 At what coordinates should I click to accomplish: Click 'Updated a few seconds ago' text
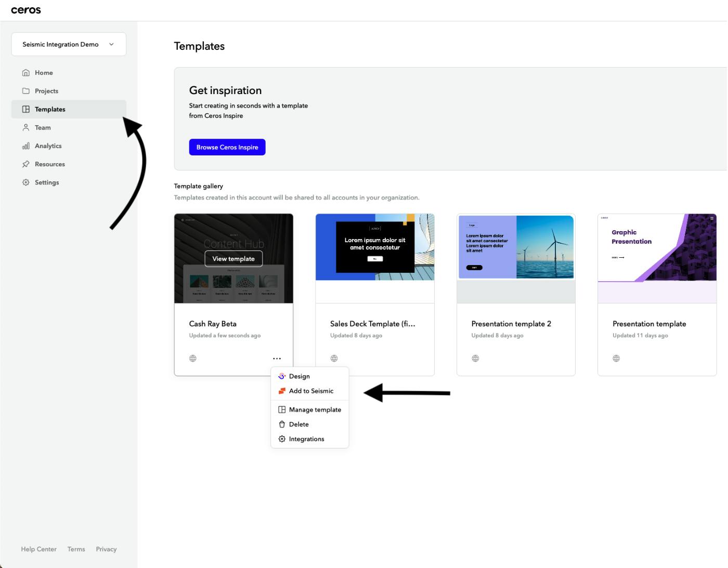coord(225,336)
